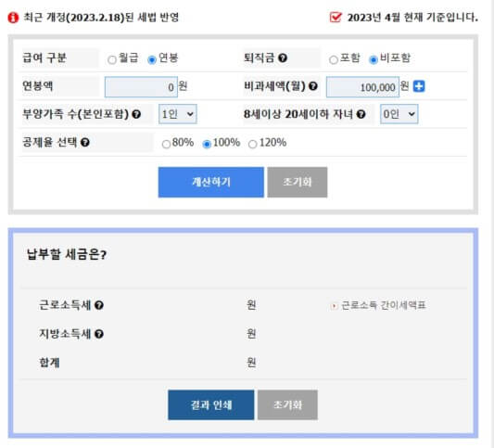Choose the 100% 공제율 option
The width and height of the screenshot is (494, 448).
tap(207, 145)
